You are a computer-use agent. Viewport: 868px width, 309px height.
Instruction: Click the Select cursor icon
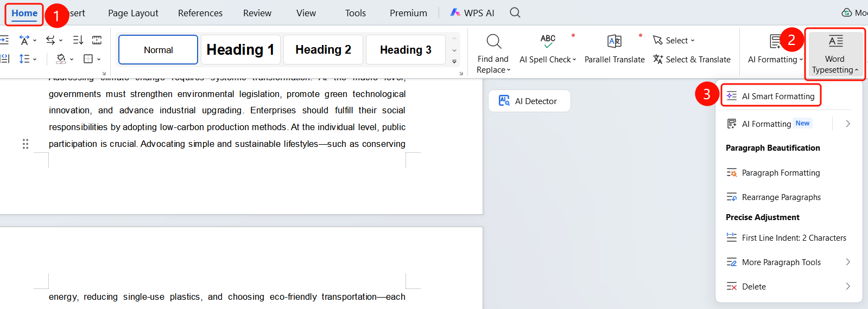[658, 40]
